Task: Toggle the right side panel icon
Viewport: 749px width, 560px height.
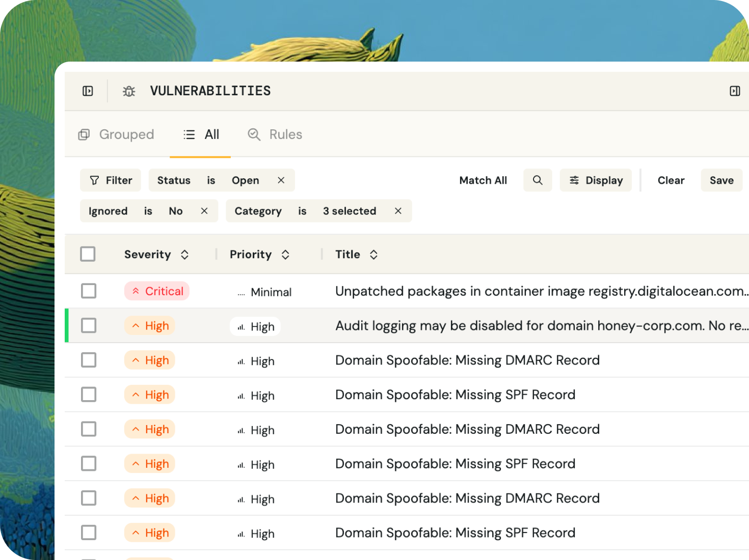Action: coord(735,91)
